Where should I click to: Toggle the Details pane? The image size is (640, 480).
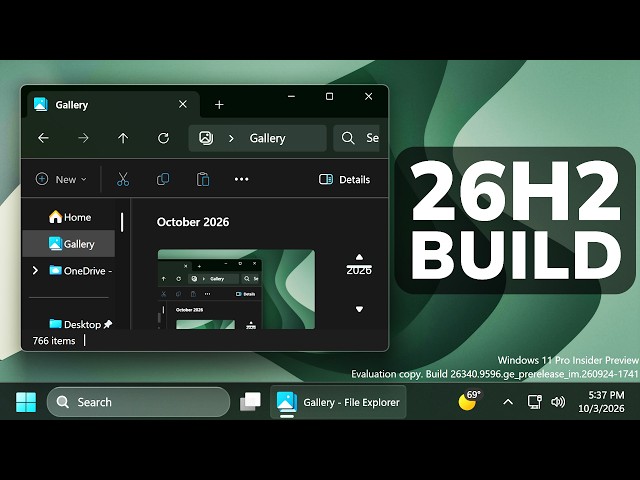click(x=344, y=179)
